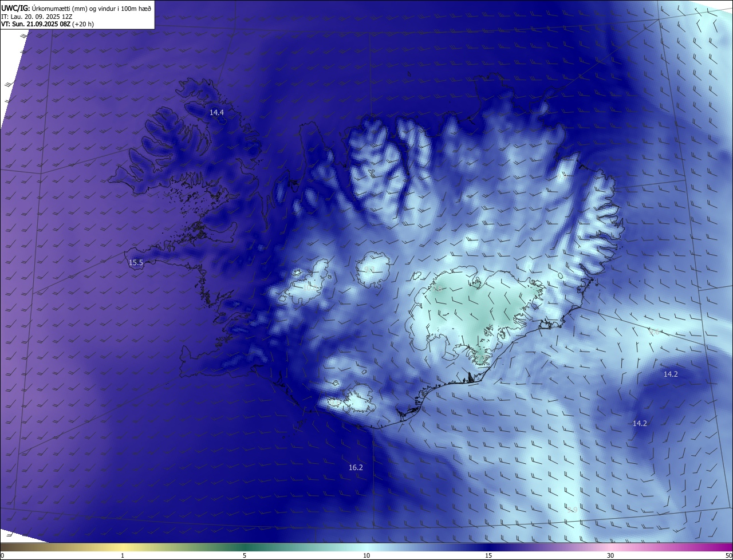This screenshot has width=733, height=560.
Task: Click the color scale tick labeled 1
Action: 123,555
